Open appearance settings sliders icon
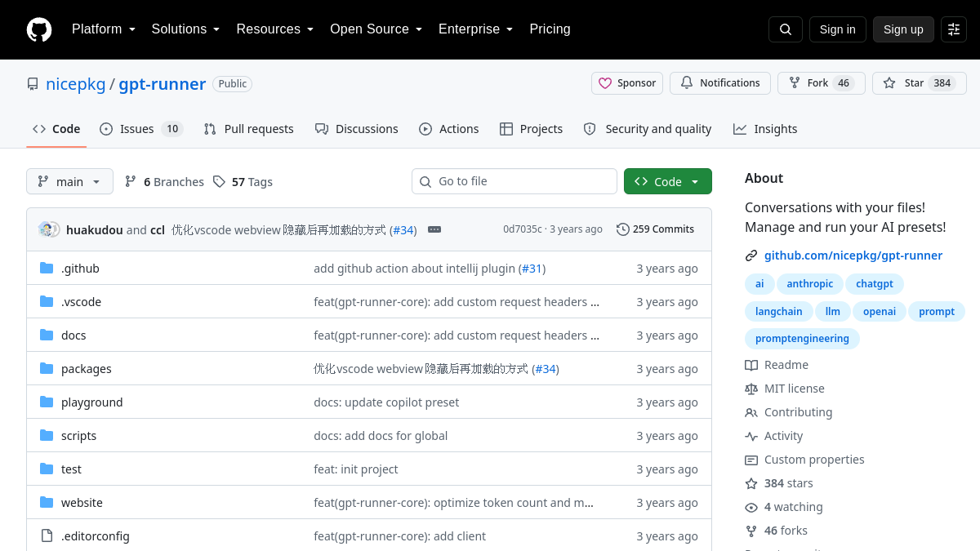 [954, 29]
